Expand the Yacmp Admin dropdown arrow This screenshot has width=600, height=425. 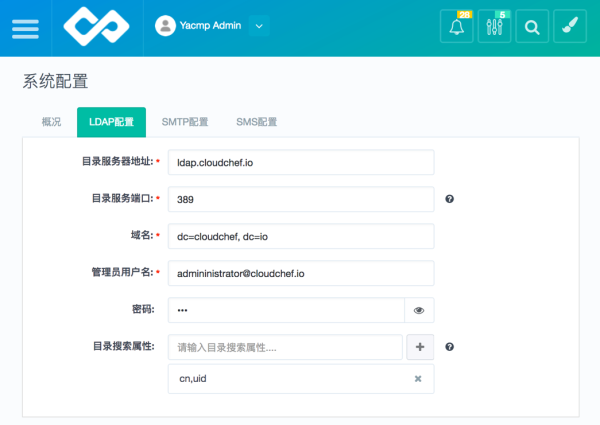pyautogui.click(x=259, y=26)
